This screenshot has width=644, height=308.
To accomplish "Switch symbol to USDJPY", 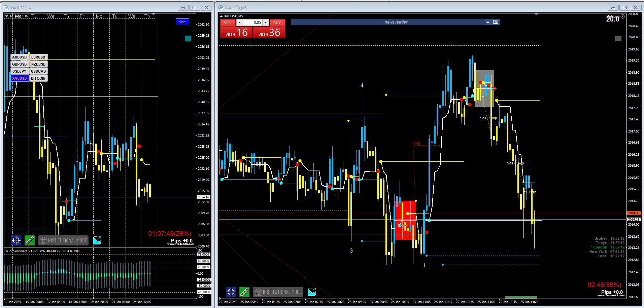I will click(19, 71).
